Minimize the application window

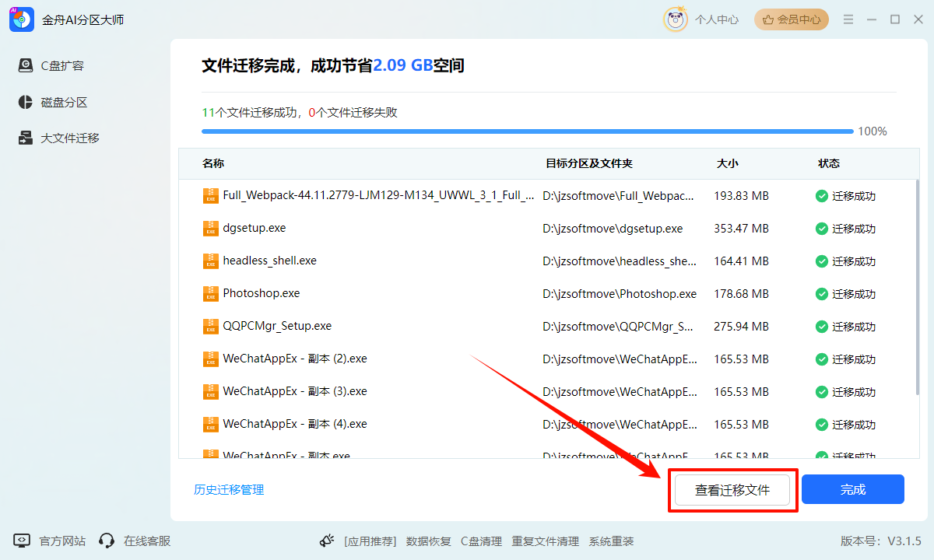(873, 19)
